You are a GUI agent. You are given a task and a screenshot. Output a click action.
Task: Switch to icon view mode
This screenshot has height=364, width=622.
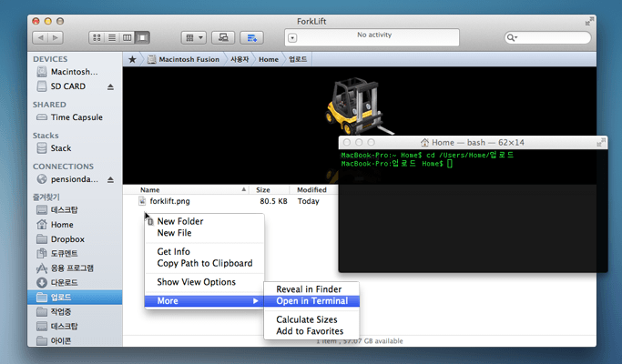tap(97, 37)
